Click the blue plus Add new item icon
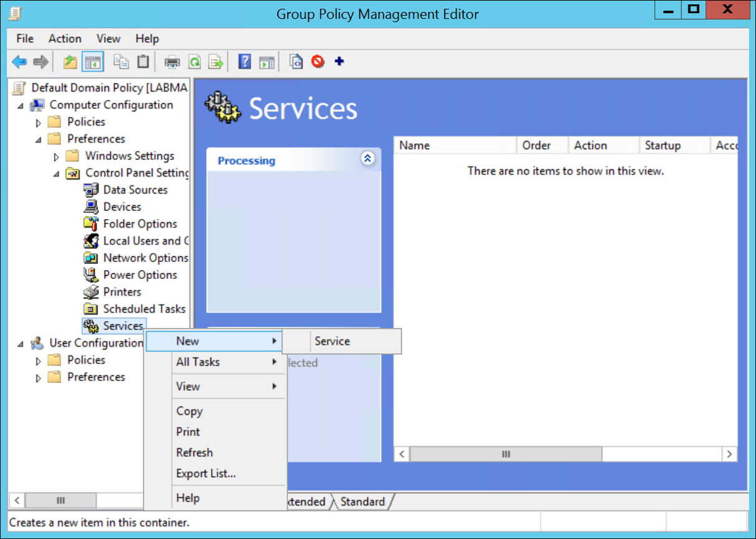 (339, 62)
